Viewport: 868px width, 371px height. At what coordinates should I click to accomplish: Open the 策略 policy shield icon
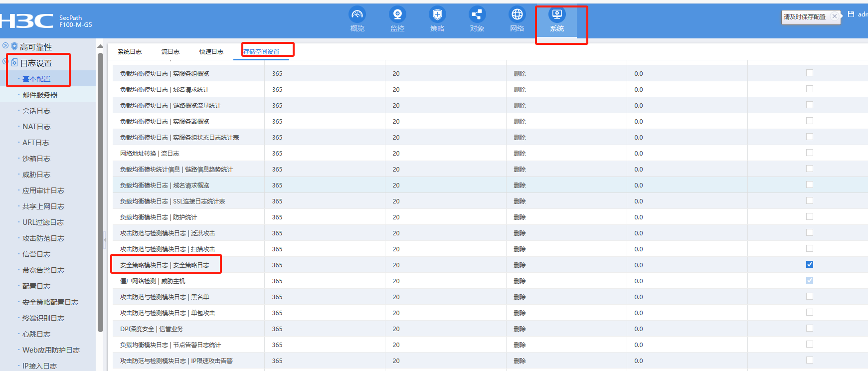(437, 14)
